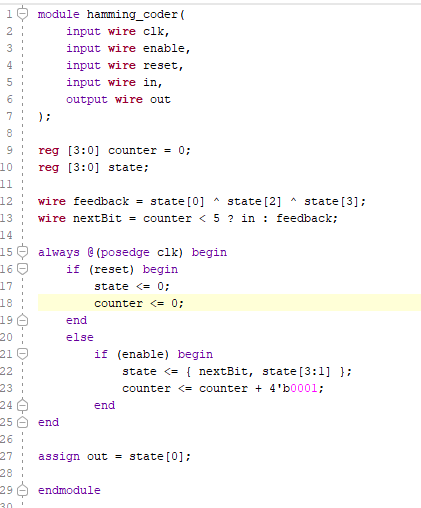The width and height of the screenshot is (421, 508).
Task: Click the 'assign' keyword on line 27
Action: click(x=59, y=456)
